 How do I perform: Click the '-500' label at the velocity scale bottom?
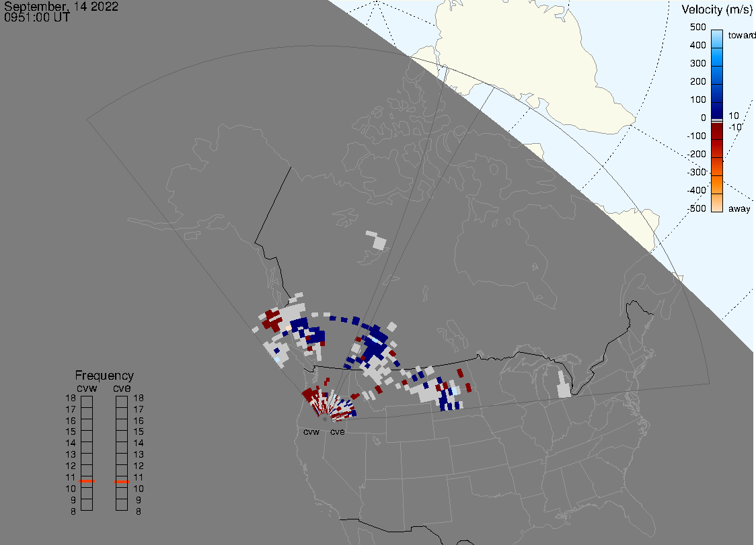pos(696,208)
